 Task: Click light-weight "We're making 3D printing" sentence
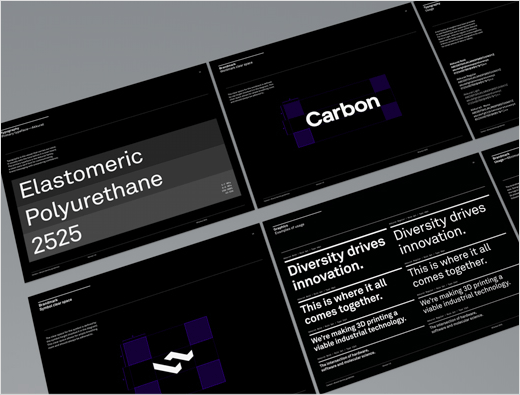click(x=464, y=294)
